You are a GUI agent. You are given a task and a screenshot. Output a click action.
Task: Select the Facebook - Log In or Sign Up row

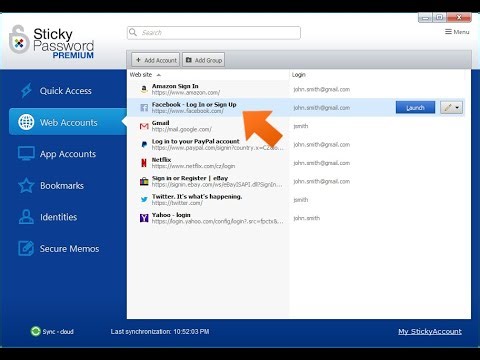297,107
